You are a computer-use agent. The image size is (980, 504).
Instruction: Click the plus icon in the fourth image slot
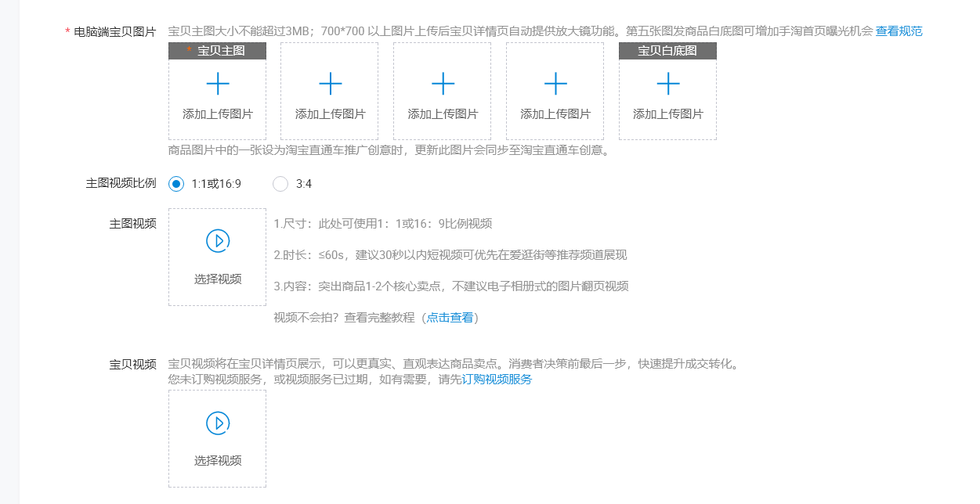click(x=555, y=84)
